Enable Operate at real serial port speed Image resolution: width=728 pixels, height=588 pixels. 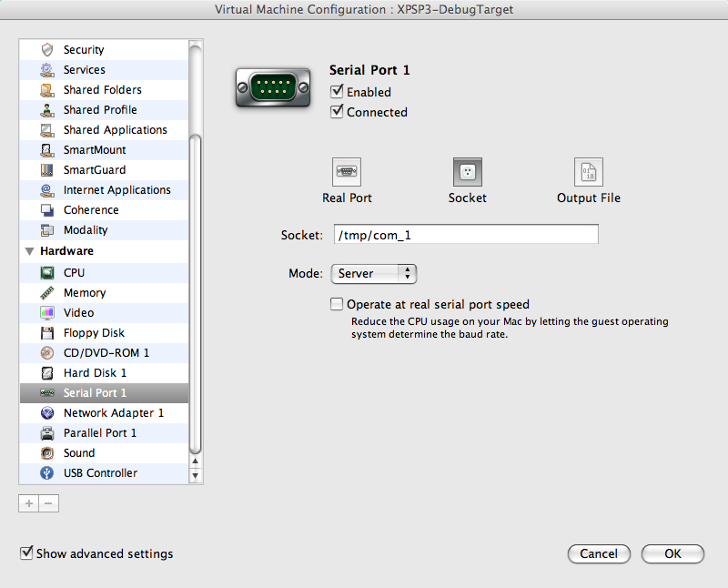[x=338, y=305]
